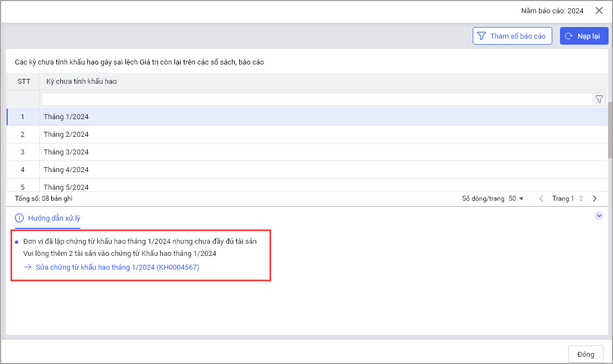
Task: Select the Tháng 2/2024 row
Action: pos(66,135)
